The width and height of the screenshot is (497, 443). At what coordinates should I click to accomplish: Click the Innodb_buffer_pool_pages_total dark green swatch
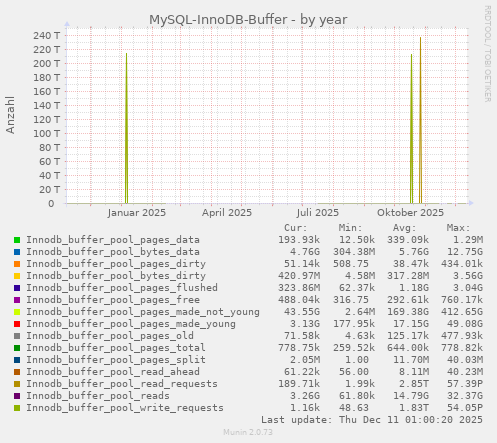[17, 348]
